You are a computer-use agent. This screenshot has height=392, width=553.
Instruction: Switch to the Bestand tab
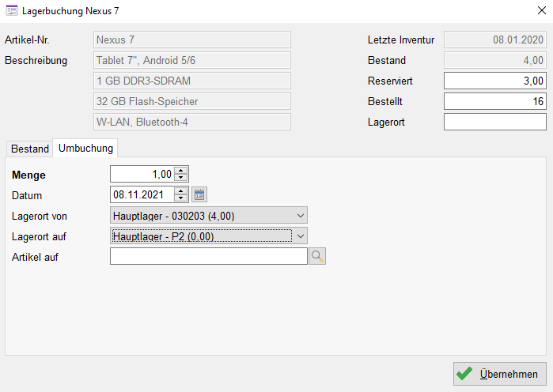(x=30, y=149)
